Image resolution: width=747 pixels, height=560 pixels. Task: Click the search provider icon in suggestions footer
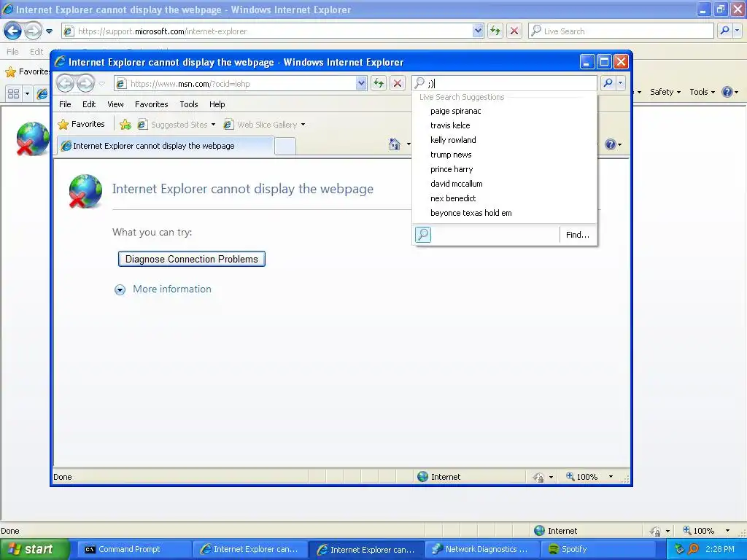[x=423, y=235]
